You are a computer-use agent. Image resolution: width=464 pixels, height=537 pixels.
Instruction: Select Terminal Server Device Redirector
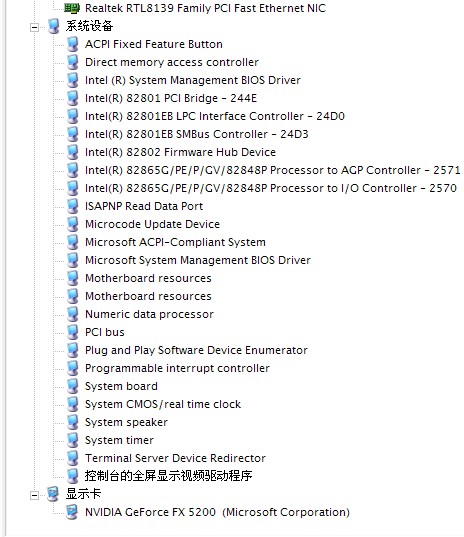[175, 458]
